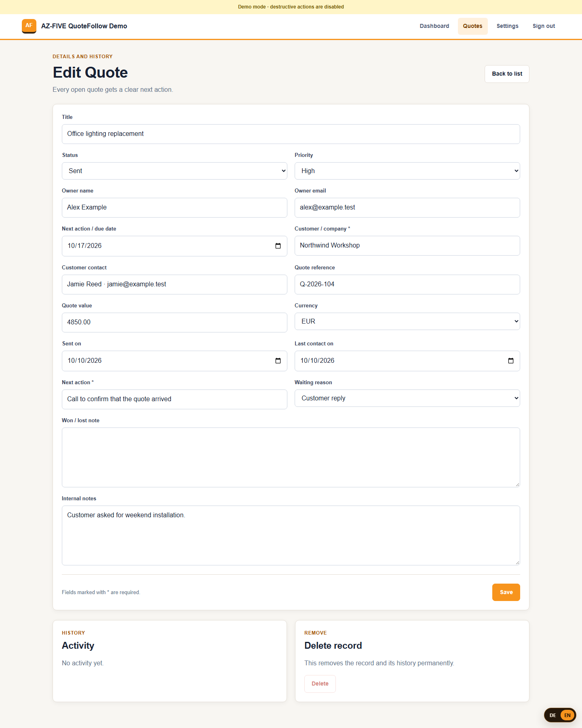582x728 pixels.
Task: Click the AF logo icon
Action: click(29, 26)
